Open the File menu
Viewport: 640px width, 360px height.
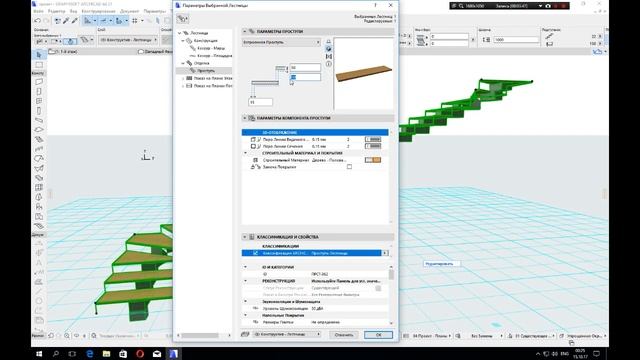39,11
